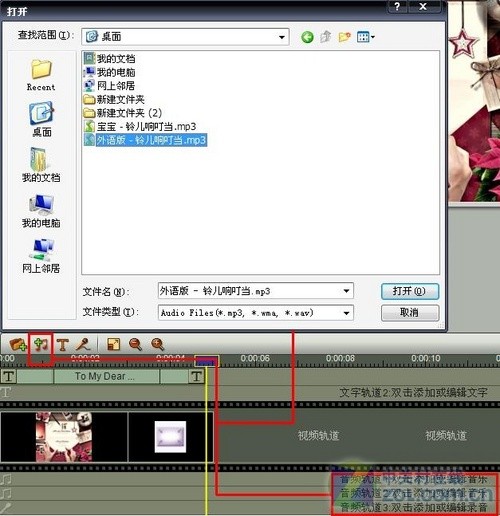Zoom out the timeline with minus magnifier
The image size is (500, 516).
[x=135, y=344]
